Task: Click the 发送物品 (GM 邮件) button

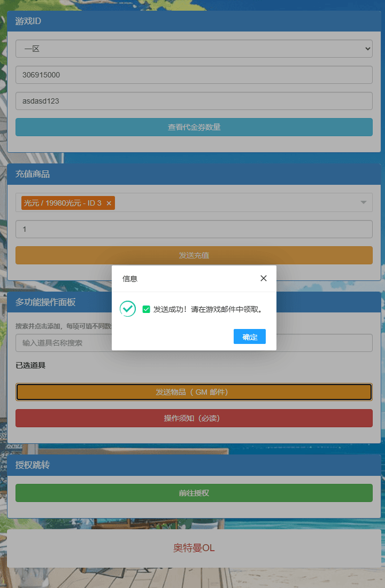Action: point(194,392)
